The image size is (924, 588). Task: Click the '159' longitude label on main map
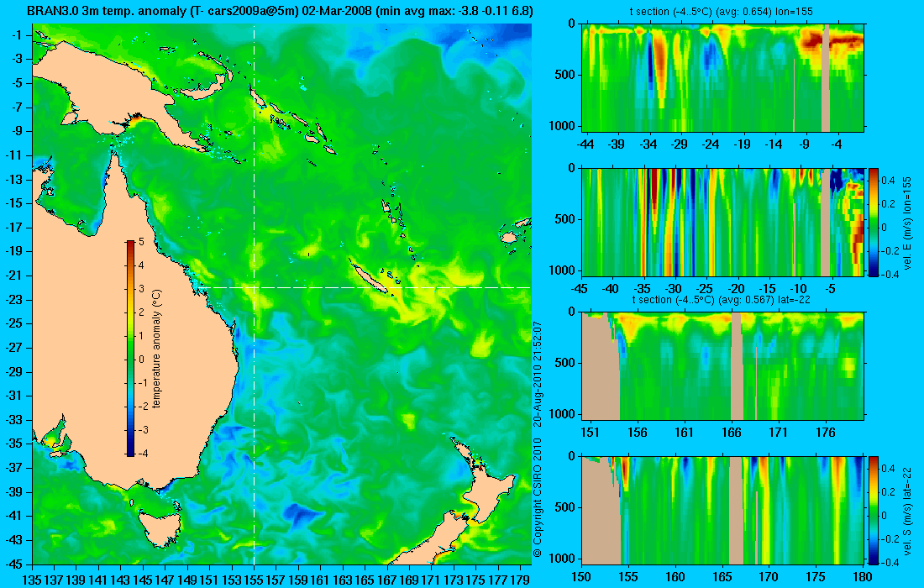pos(298,580)
